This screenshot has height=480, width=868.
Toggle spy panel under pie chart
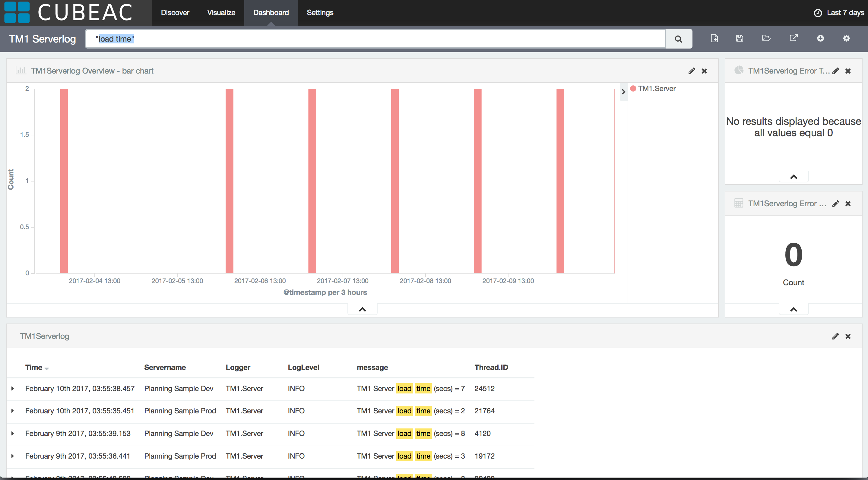pyautogui.click(x=794, y=176)
